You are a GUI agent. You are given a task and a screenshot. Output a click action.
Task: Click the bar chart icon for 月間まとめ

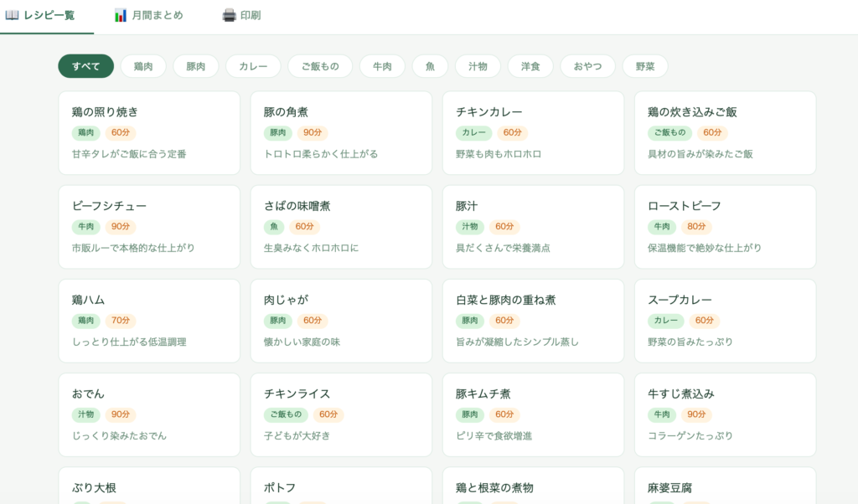coord(121,15)
